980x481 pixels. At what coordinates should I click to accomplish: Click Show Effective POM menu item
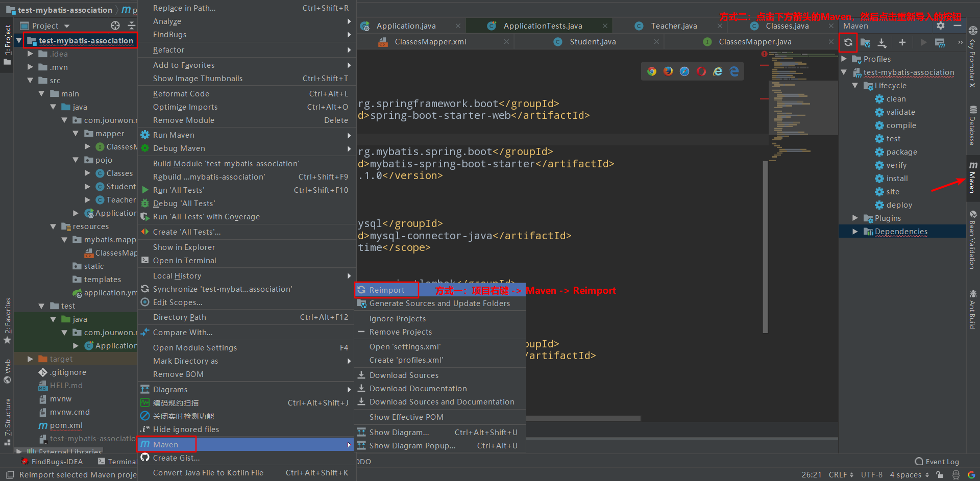tap(440, 417)
